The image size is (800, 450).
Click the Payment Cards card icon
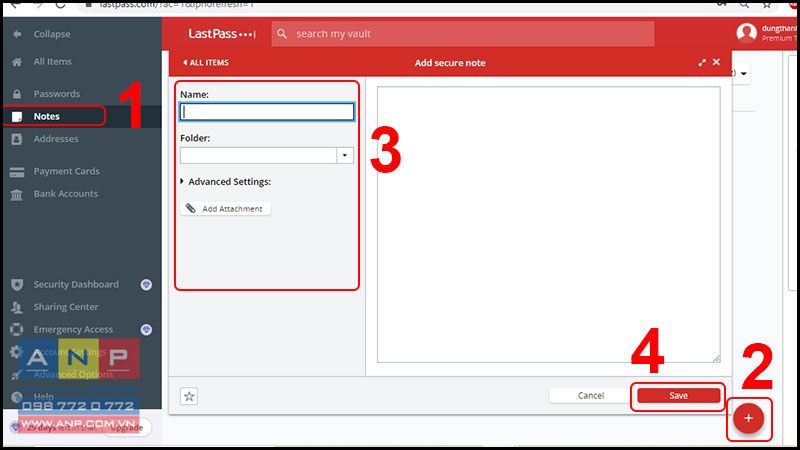point(17,172)
